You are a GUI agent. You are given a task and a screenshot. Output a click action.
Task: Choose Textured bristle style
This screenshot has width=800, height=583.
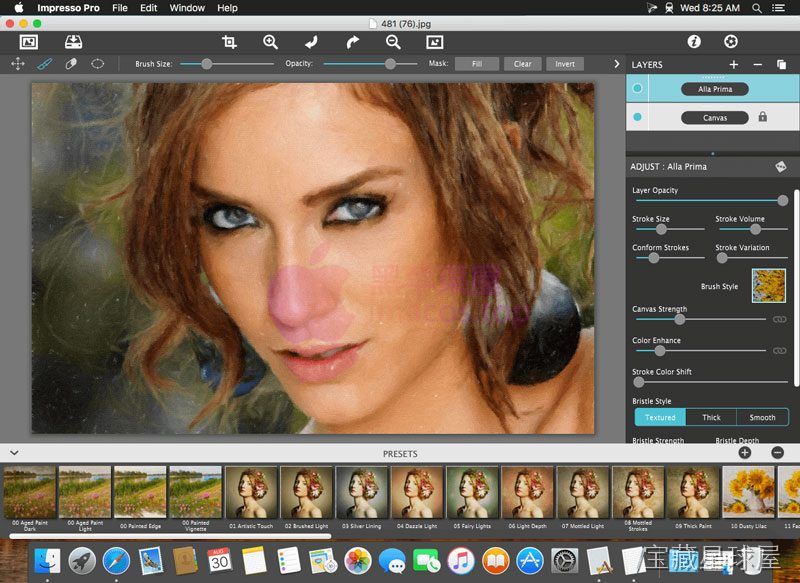tap(660, 417)
